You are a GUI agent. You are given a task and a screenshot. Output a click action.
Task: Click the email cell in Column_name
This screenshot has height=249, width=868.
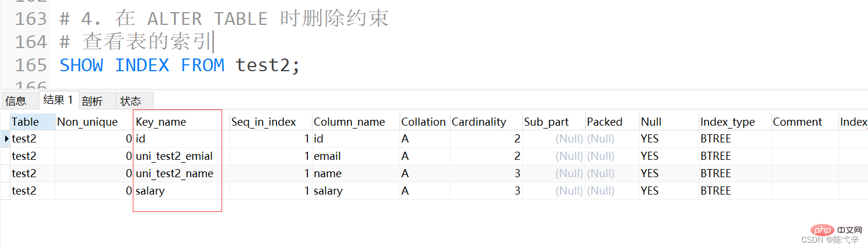tap(327, 156)
